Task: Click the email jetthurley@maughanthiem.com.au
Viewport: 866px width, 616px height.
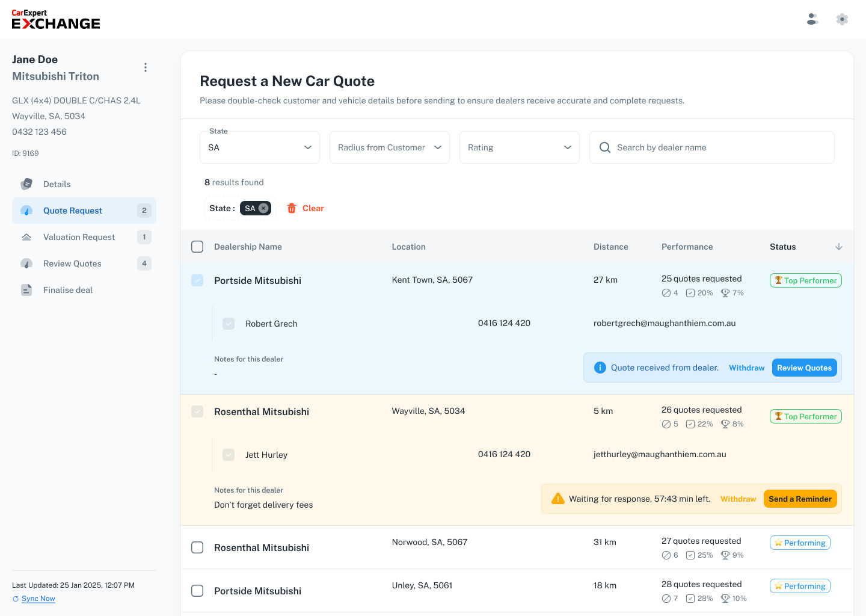Action: 660,454
